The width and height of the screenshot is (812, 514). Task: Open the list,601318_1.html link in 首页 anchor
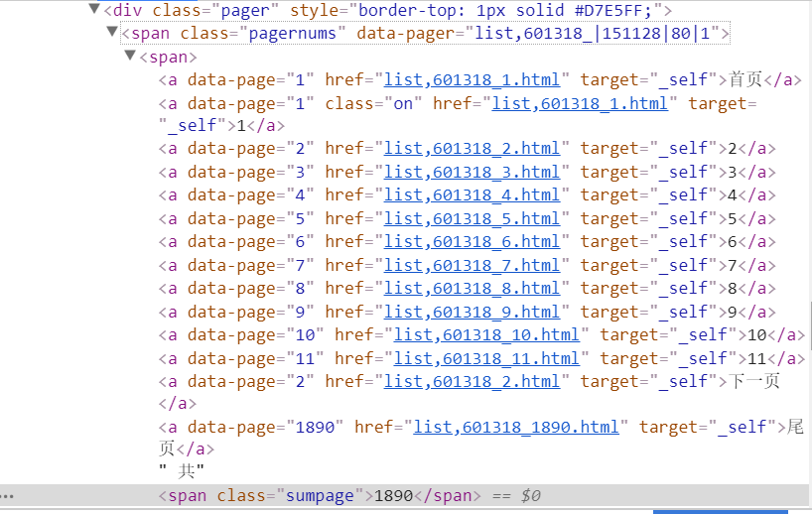tap(472, 79)
